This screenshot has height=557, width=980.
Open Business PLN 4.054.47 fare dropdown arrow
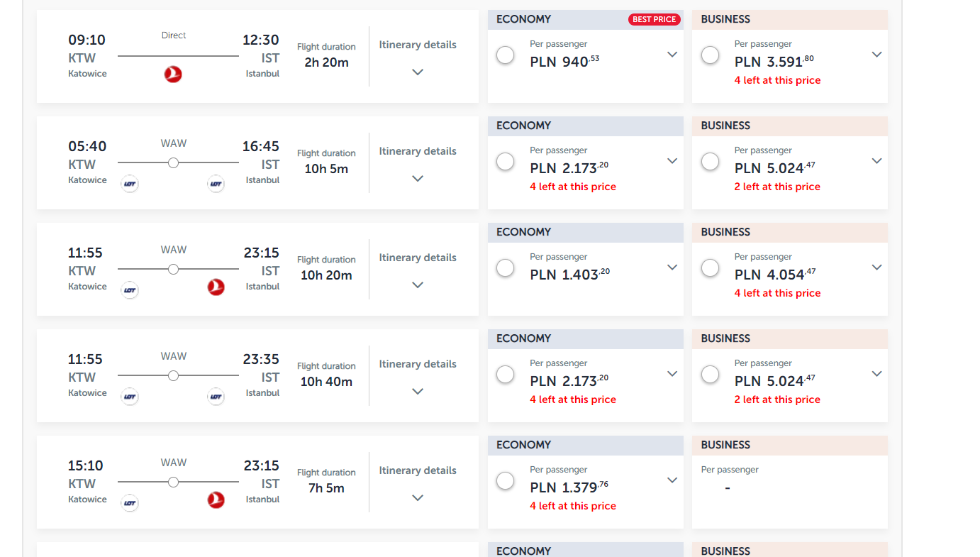876,268
